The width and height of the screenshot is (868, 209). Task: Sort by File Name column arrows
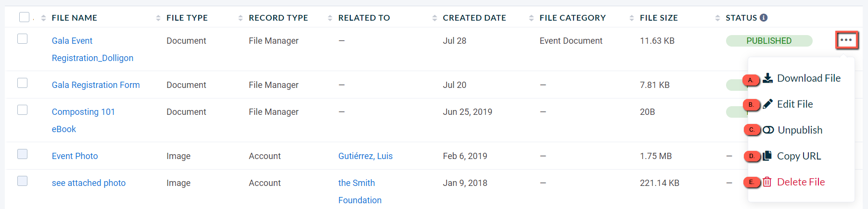[x=43, y=18]
